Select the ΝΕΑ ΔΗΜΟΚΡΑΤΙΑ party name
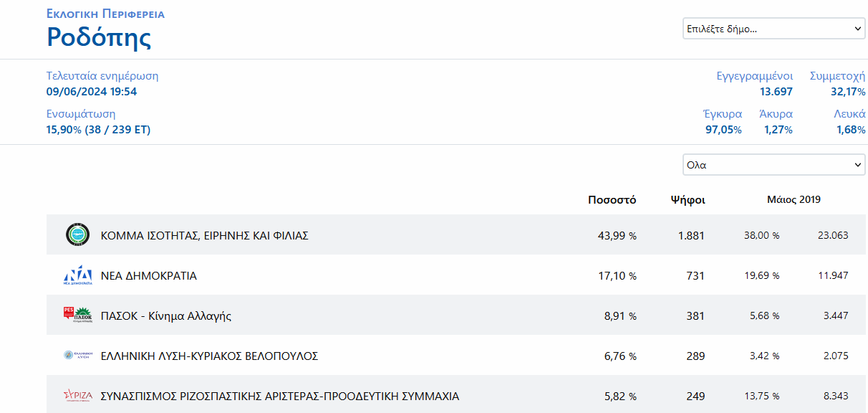The image size is (868, 413). click(149, 275)
